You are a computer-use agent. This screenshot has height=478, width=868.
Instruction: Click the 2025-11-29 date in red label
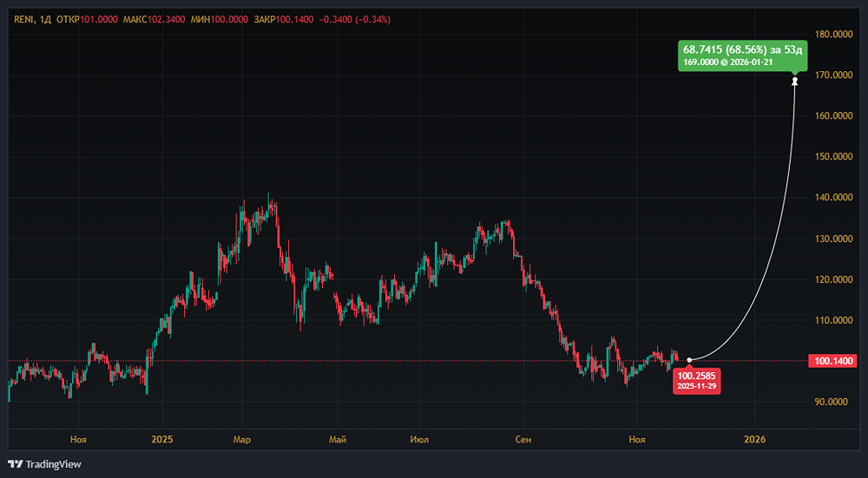(696, 385)
